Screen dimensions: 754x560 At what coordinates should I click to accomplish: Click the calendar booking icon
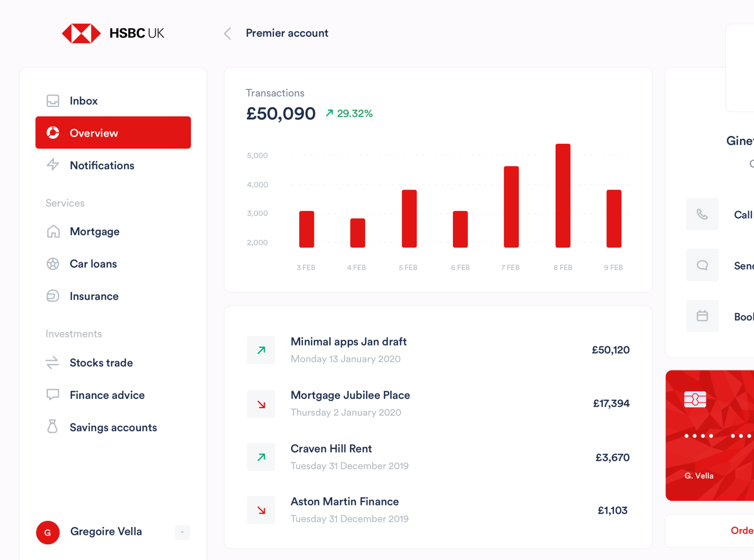(702, 316)
